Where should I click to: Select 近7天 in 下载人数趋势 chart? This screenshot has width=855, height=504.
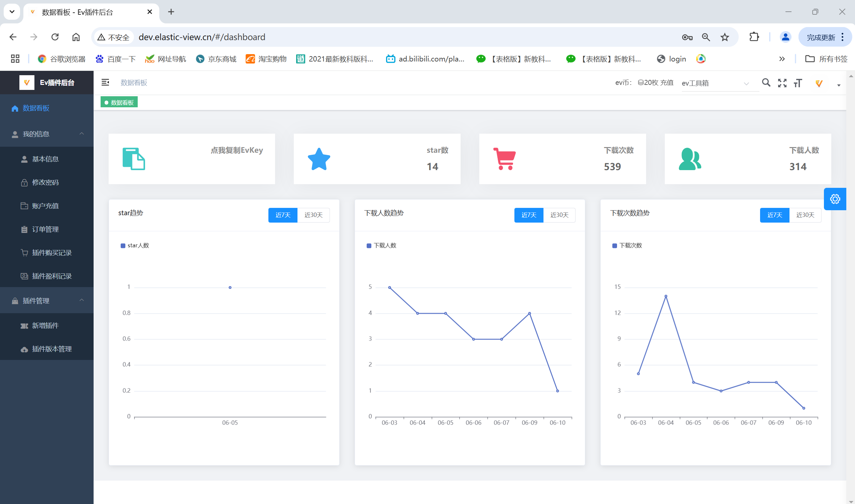click(x=529, y=215)
